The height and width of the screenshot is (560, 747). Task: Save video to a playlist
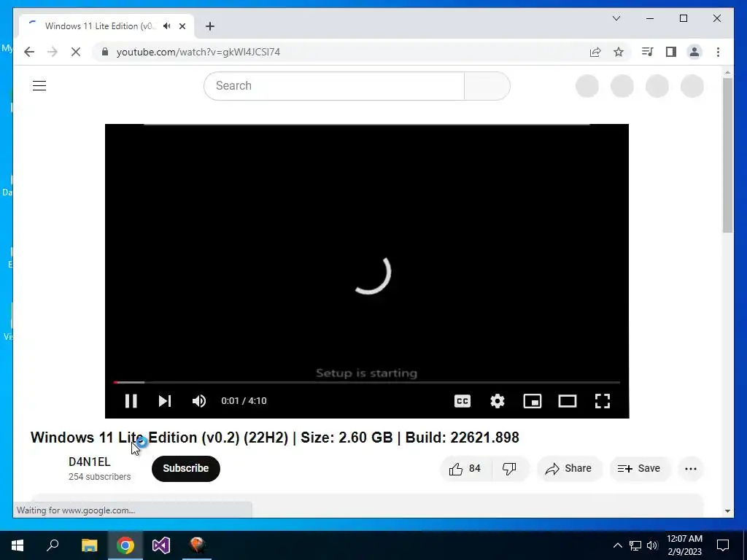point(640,469)
